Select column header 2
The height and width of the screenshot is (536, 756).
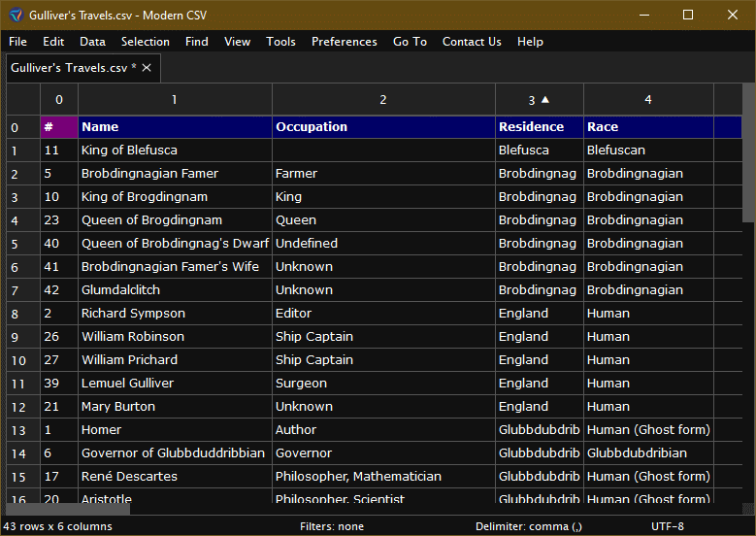tap(383, 99)
